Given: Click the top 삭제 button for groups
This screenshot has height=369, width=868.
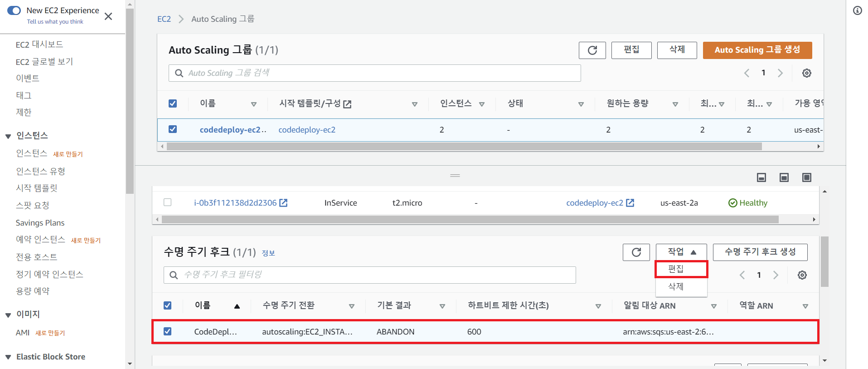Looking at the screenshot, I should [677, 50].
